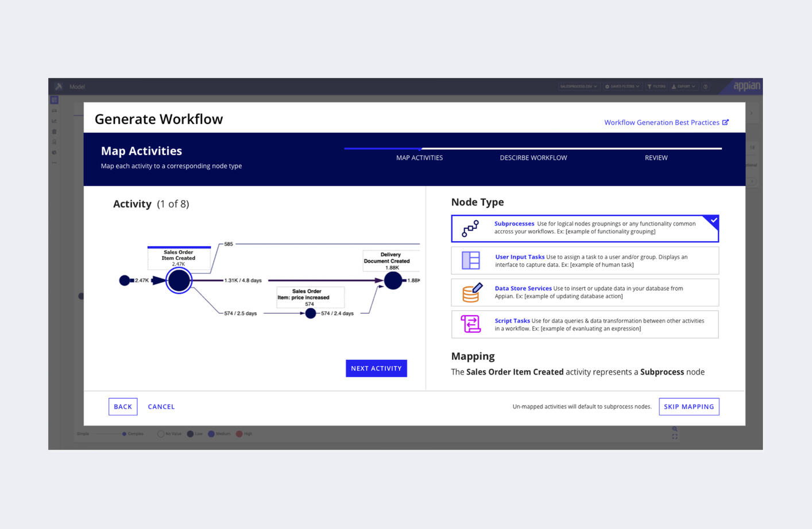Click the User Input Tasks icon
Screen dimensions: 812x529
pos(470,260)
